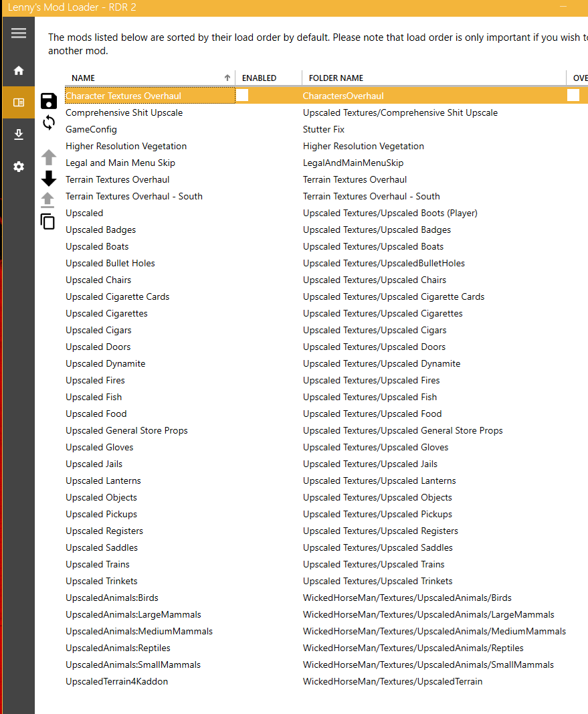Image resolution: width=588 pixels, height=714 pixels.
Task: Open the Downloads sidebar icon
Action: (18, 135)
